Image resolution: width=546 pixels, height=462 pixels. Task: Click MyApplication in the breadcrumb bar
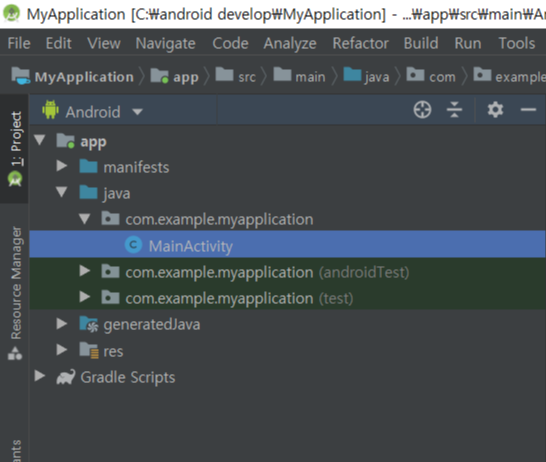pyautogui.click(x=84, y=77)
